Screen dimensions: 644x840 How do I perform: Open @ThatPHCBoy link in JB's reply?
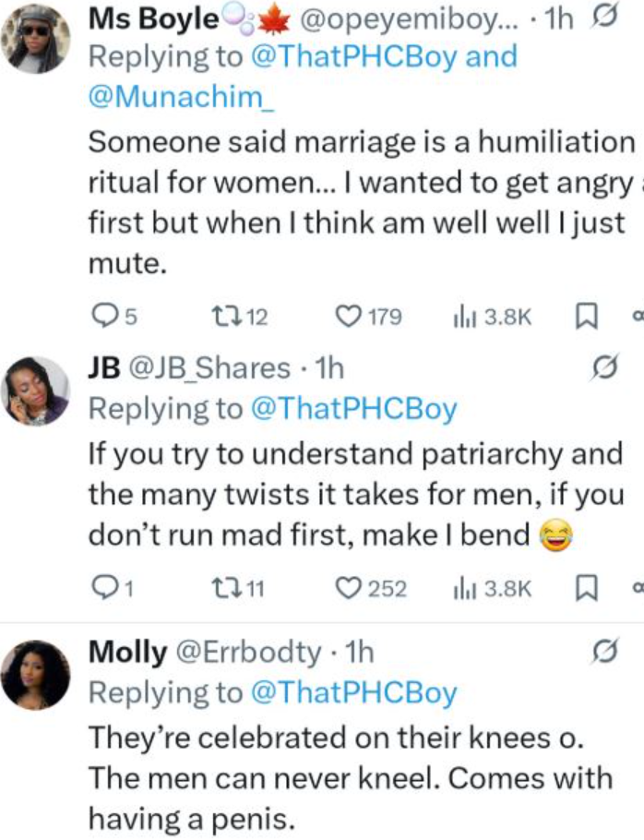354,410
